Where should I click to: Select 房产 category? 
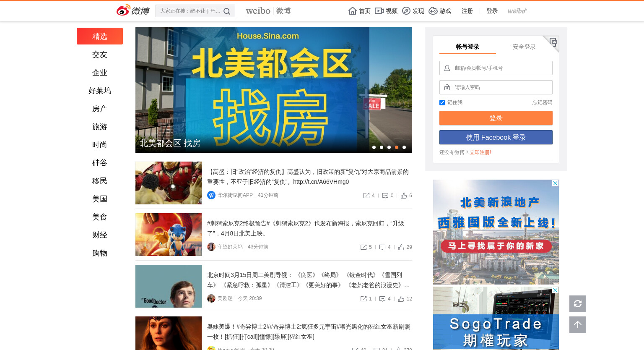pos(100,109)
